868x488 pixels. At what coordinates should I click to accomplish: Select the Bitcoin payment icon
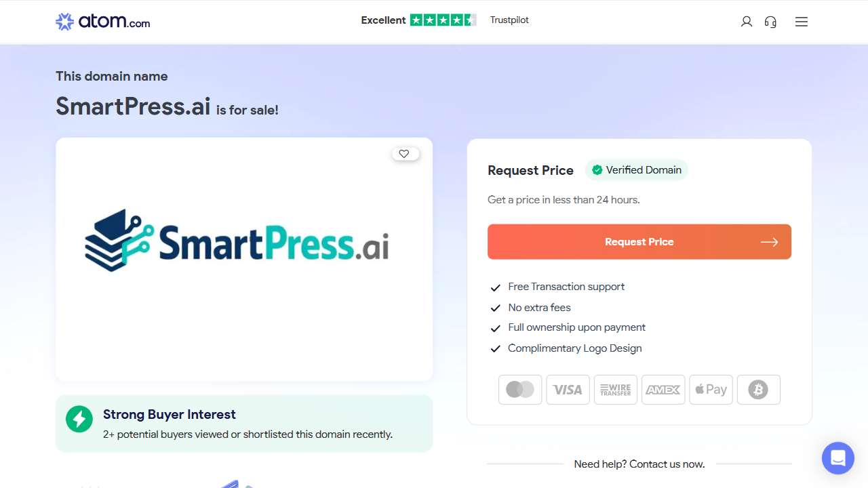(x=758, y=389)
